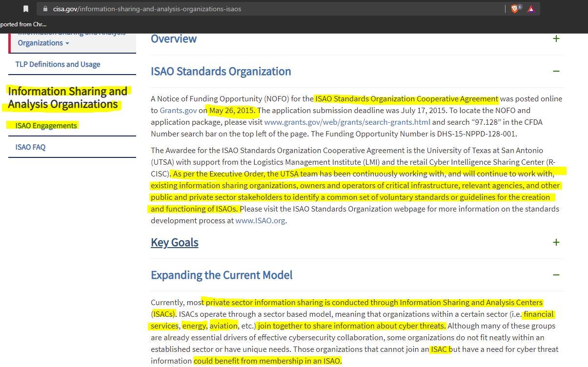The image size is (588, 367).
Task: Click Information Sharing and Analysis Organizations sidebar heading
Action: click(68, 97)
